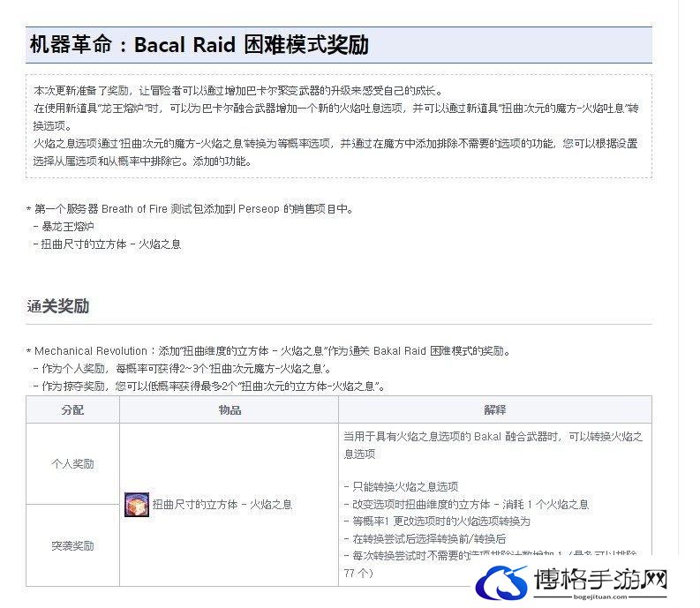This screenshot has height=608, width=700.
Task: Click the text 在转换尝试后选择转换前/转换后
Action: pos(430,539)
